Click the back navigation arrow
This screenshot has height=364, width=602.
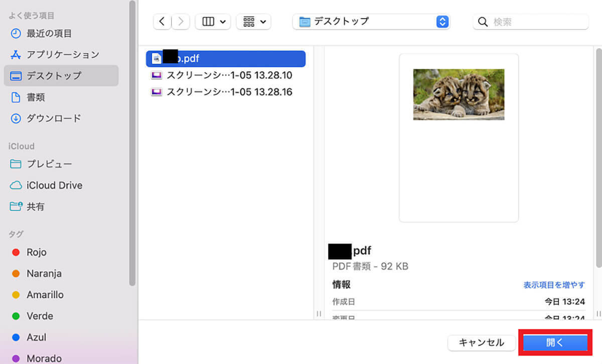[x=162, y=22]
